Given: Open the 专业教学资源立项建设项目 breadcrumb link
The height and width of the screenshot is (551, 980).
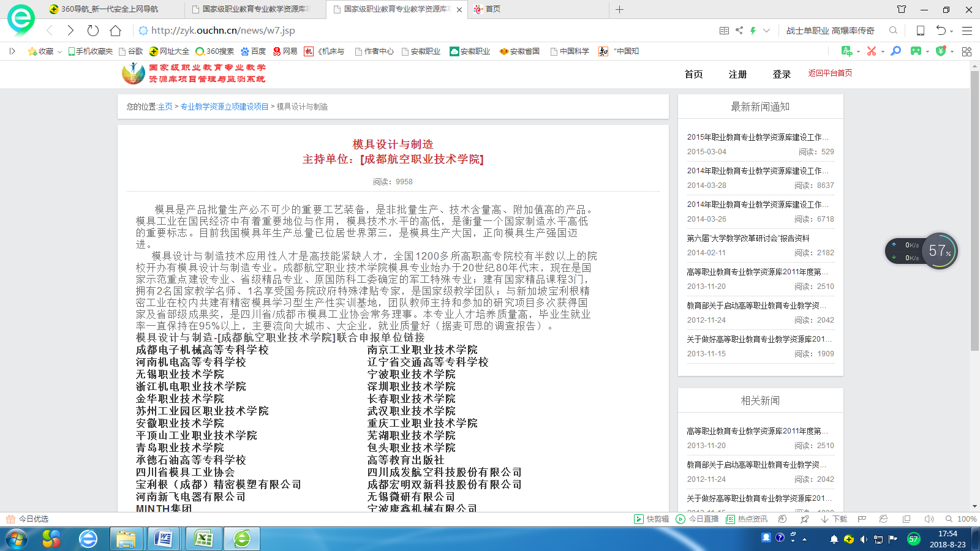Looking at the screenshot, I should click(224, 107).
